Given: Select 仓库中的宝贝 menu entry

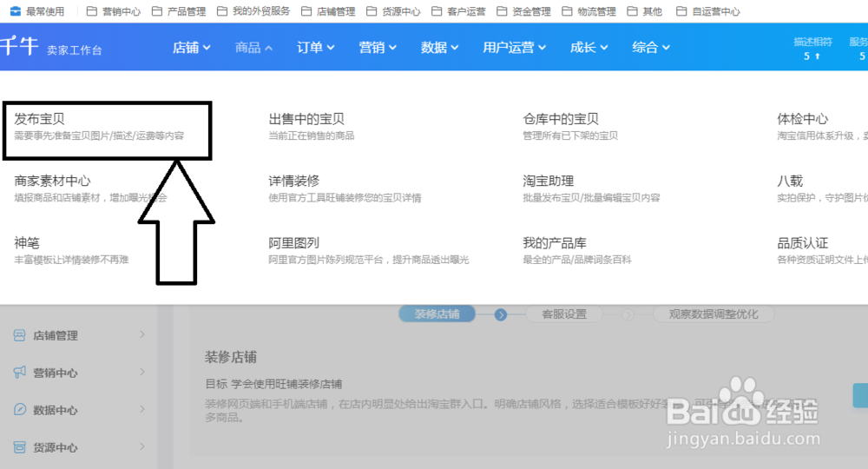Looking at the screenshot, I should click(x=560, y=119).
